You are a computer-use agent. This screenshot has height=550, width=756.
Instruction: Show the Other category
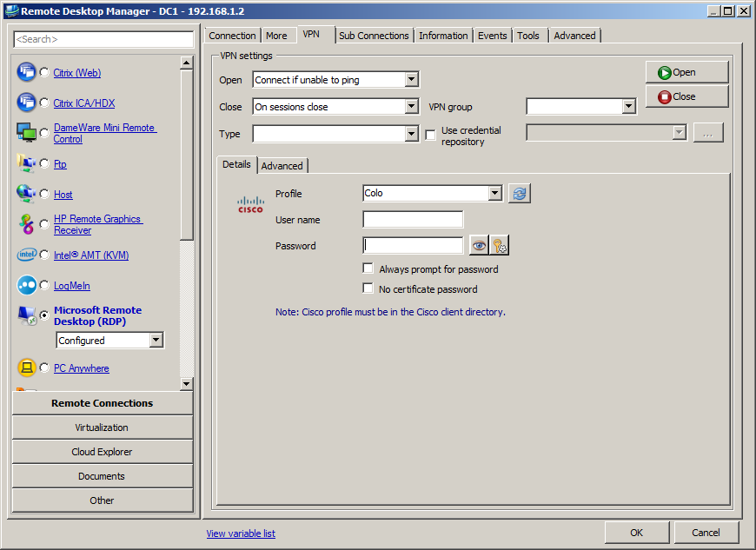[x=102, y=500]
